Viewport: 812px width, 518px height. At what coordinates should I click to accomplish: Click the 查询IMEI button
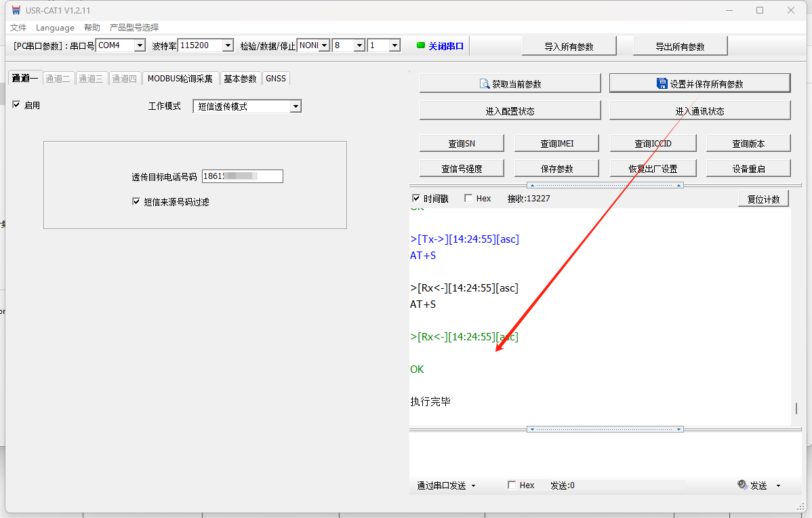[x=556, y=144]
